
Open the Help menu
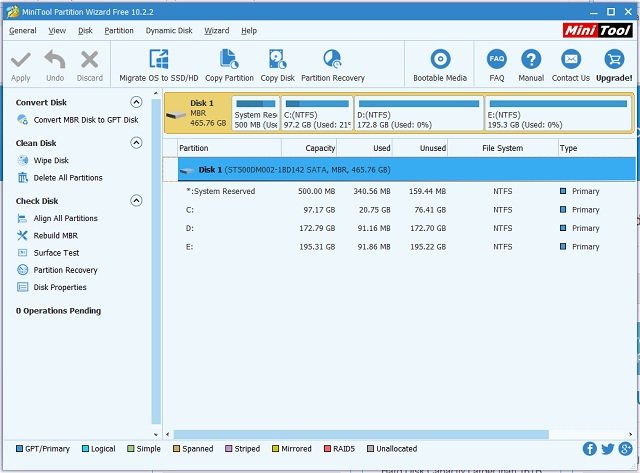[x=249, y=31]
